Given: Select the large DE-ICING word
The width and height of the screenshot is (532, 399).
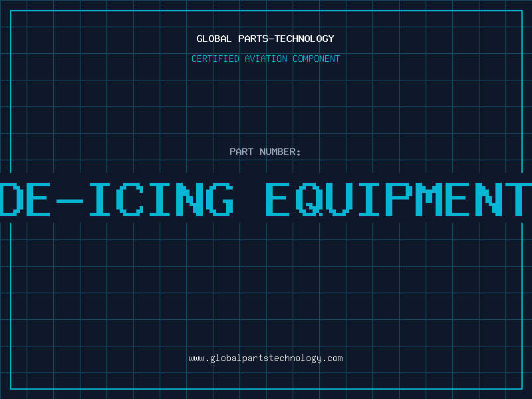Looking at the screenshot, I should point(116,199).
